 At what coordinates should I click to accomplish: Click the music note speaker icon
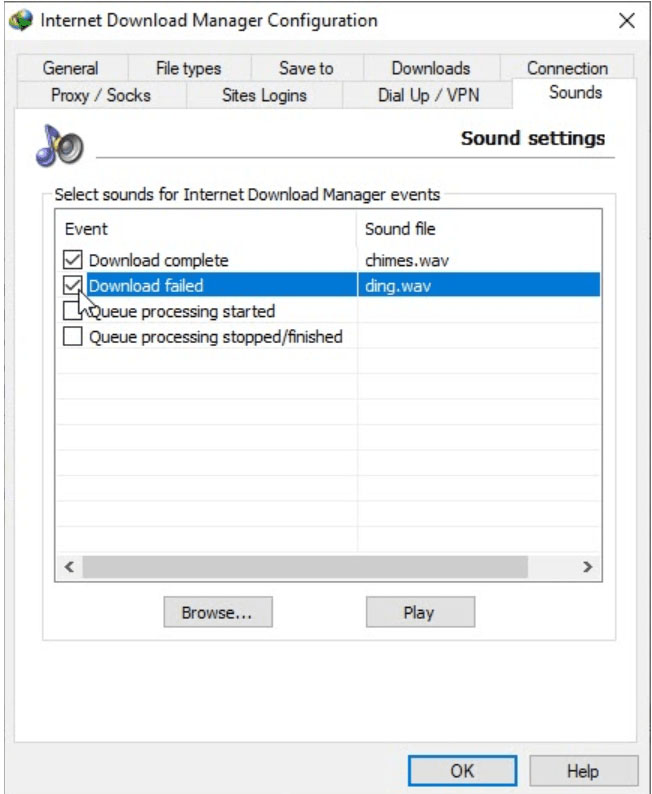coord(60,145)
